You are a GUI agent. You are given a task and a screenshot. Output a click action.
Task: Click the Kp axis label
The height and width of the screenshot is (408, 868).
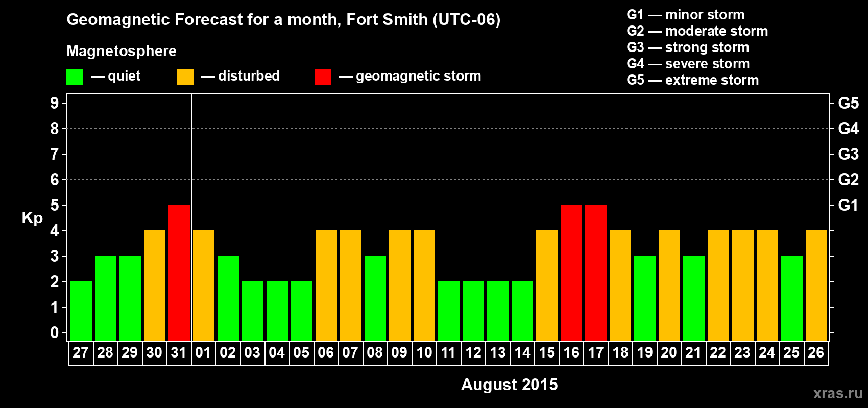click(x=32, y=218)
